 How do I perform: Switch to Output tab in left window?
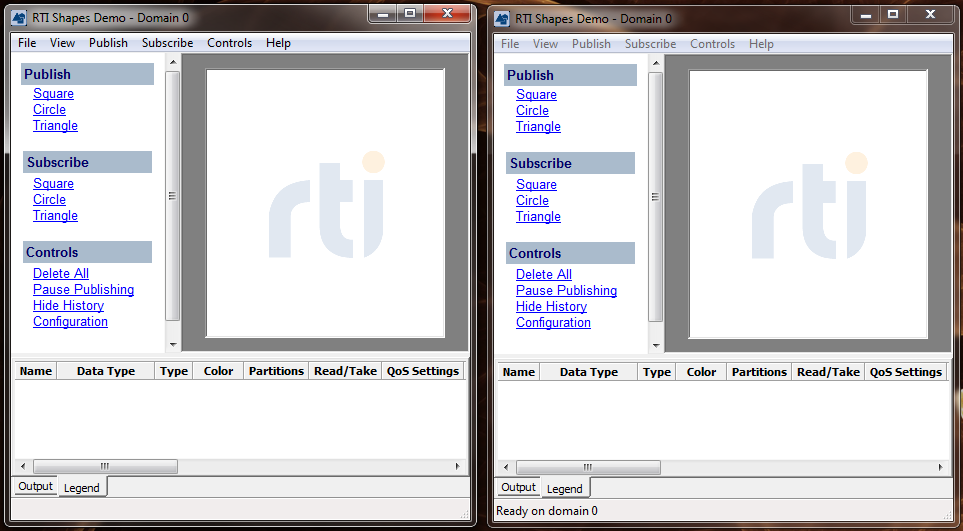[x=35, y=486]
